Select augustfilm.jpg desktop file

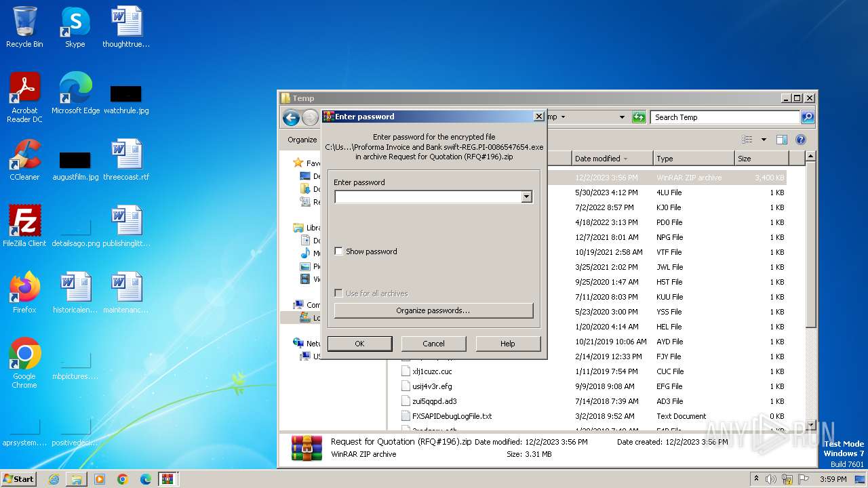[x=75, y=165]
